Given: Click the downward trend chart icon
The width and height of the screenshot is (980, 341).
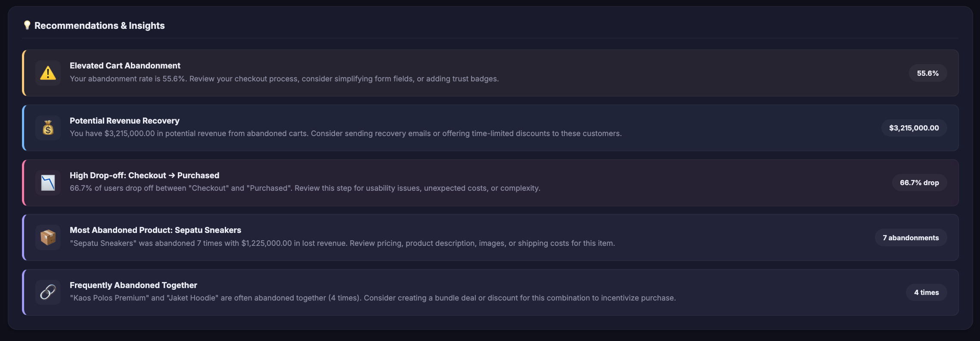Looking at the screenshot, I should [48, 183].
